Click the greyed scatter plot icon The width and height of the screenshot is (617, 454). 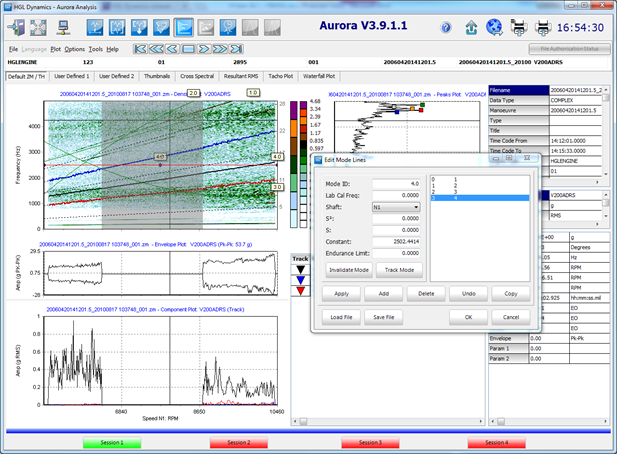coord(206,28)
